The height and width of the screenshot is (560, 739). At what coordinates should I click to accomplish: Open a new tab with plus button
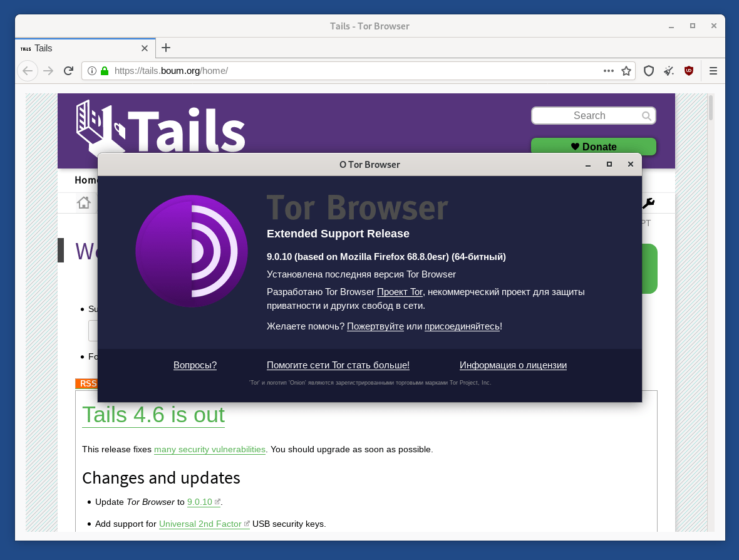click(x=166, y=48)
